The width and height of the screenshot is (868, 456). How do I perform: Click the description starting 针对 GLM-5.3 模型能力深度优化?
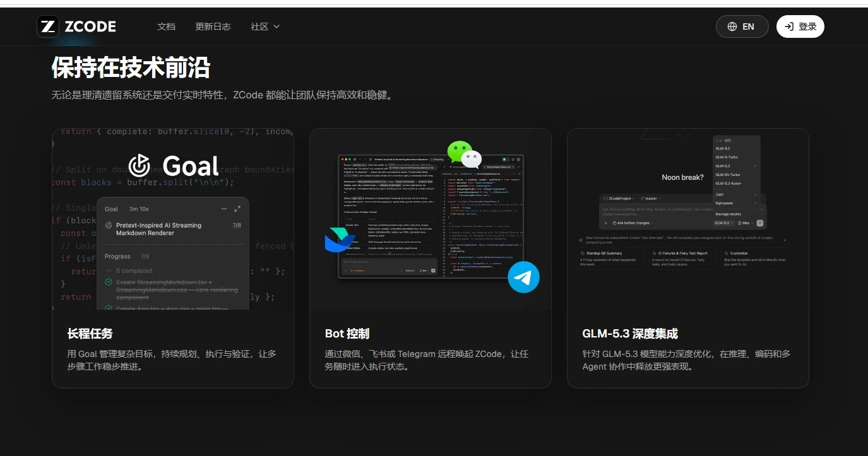(x=686, y=360)
